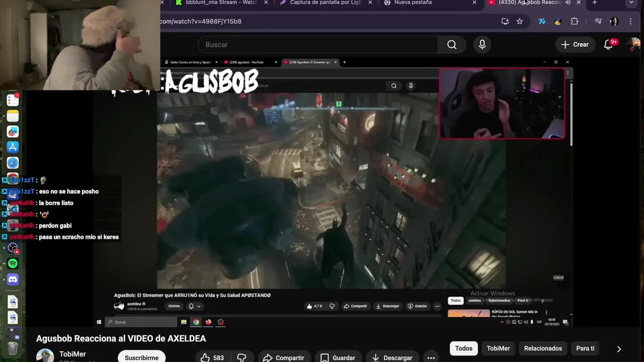Click the video title Agusbob Reacciona
The height and width of the screenshot is (362, 644).
click(x=121, y=338)
